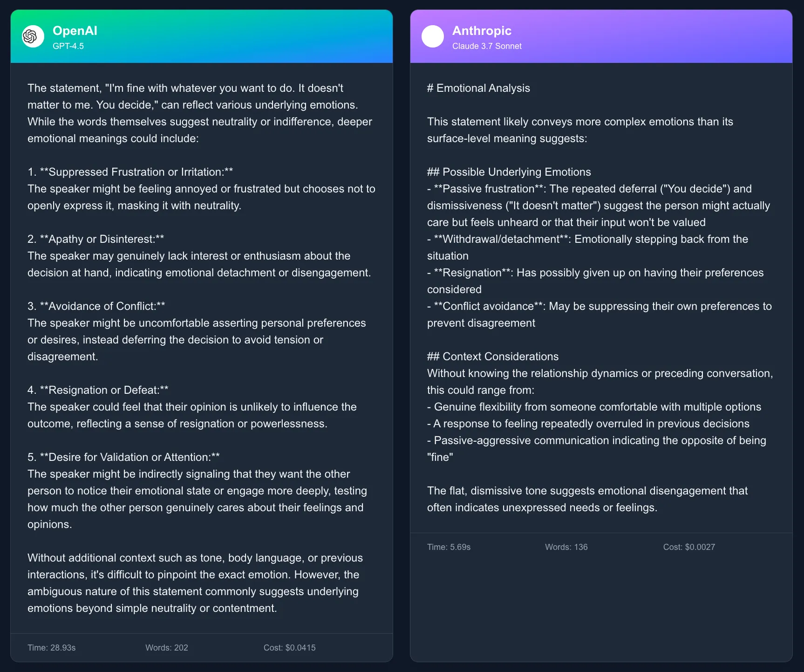Select the GPT-4.5 model label
This screenshot has width=804, height=672.
point(68,46)
